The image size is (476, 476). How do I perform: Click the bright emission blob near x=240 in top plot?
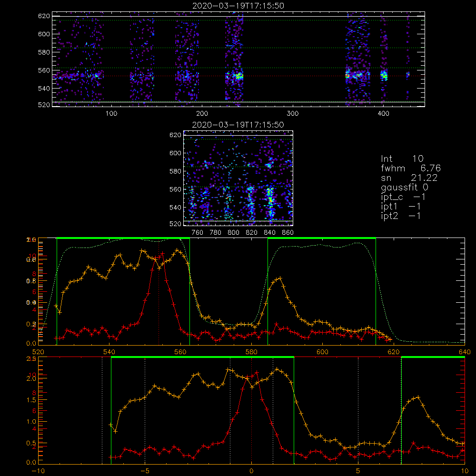pos(238,76)
